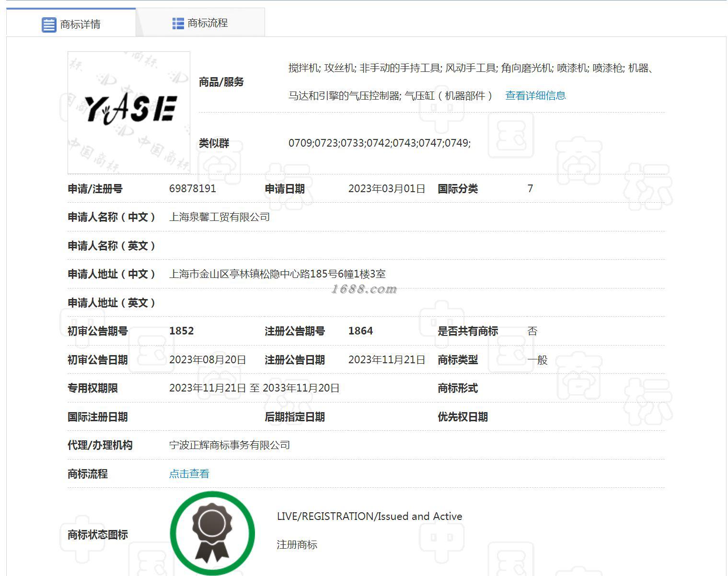Click the 申请人地址（英文） label

tap(112, 303)
